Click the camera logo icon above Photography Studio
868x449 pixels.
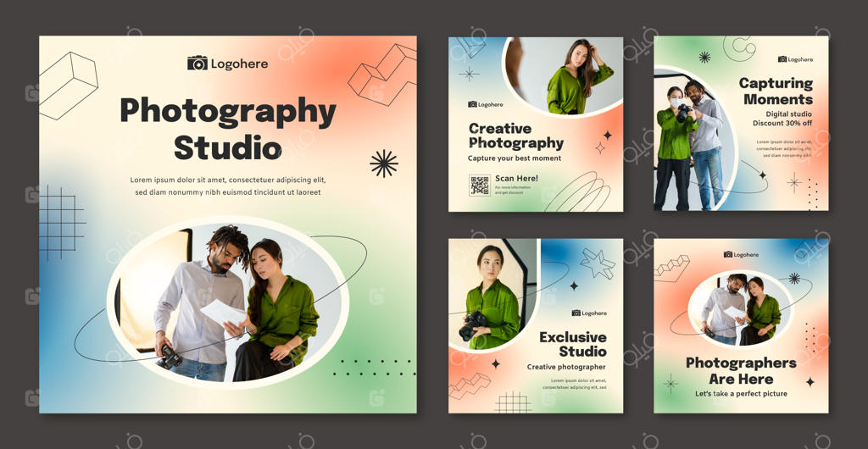198,63
